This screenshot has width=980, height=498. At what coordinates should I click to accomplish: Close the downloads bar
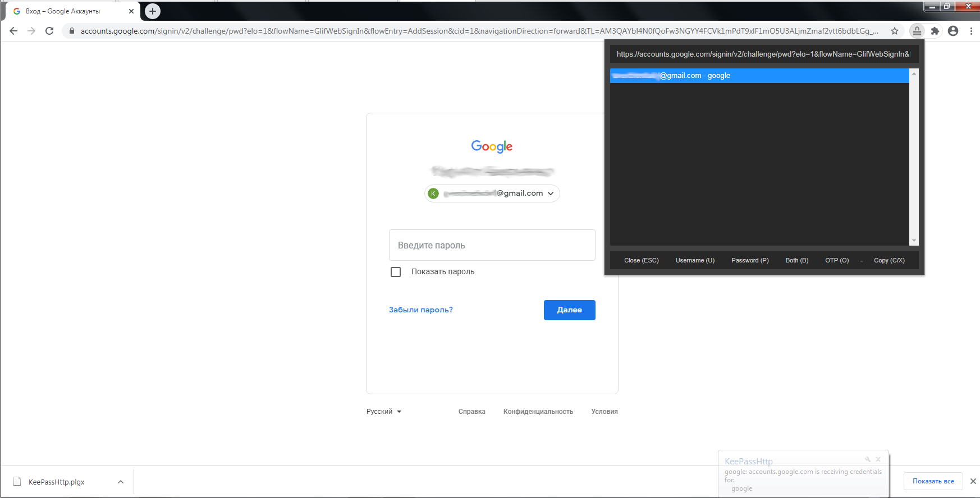[973, 481]
